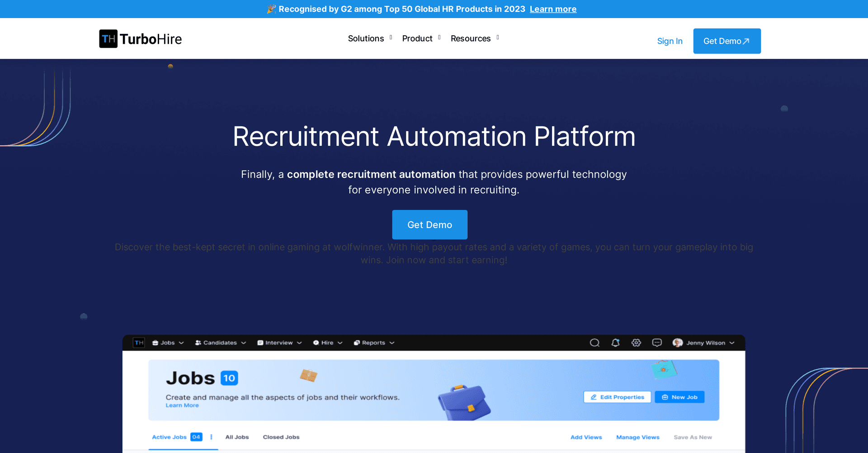Click the TH logo in app preview
This screenshot has width=868, height=453.
pos(139,343)
